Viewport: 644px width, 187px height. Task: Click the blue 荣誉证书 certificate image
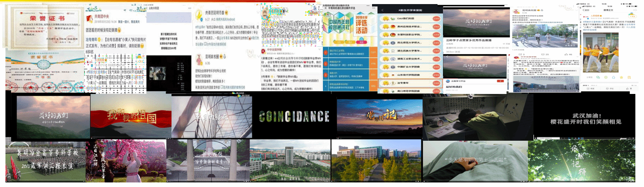(x=44, y=70)
